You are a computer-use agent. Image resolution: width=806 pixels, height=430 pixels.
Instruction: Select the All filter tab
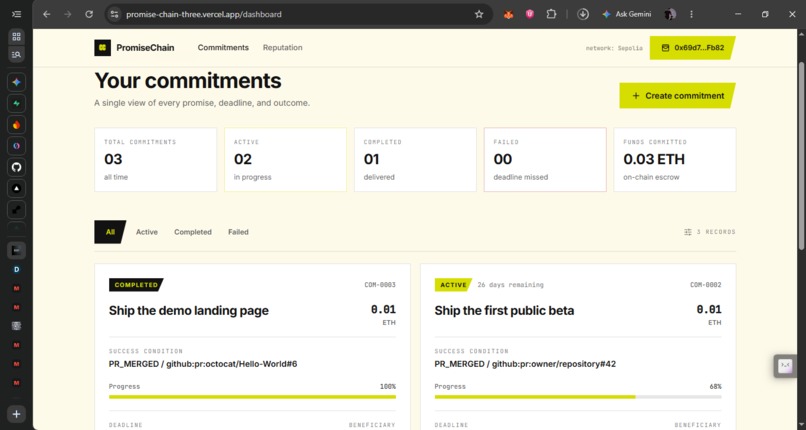(110, 232)
